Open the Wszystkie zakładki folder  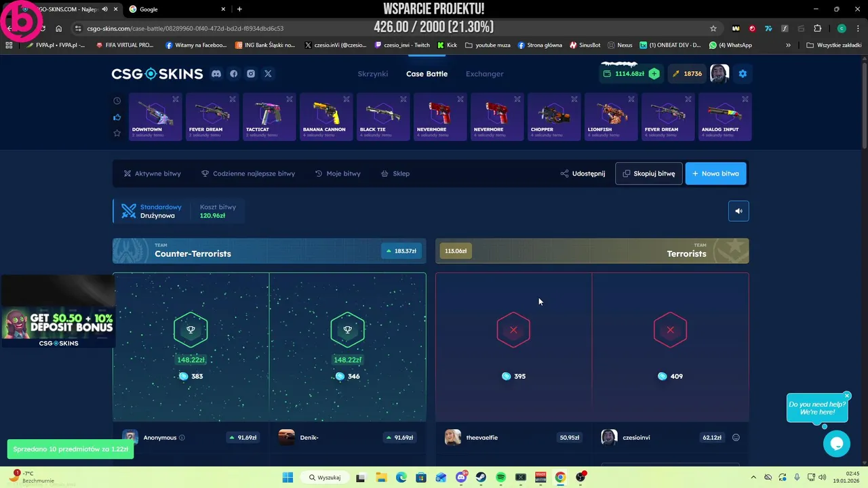click(833, 45)
